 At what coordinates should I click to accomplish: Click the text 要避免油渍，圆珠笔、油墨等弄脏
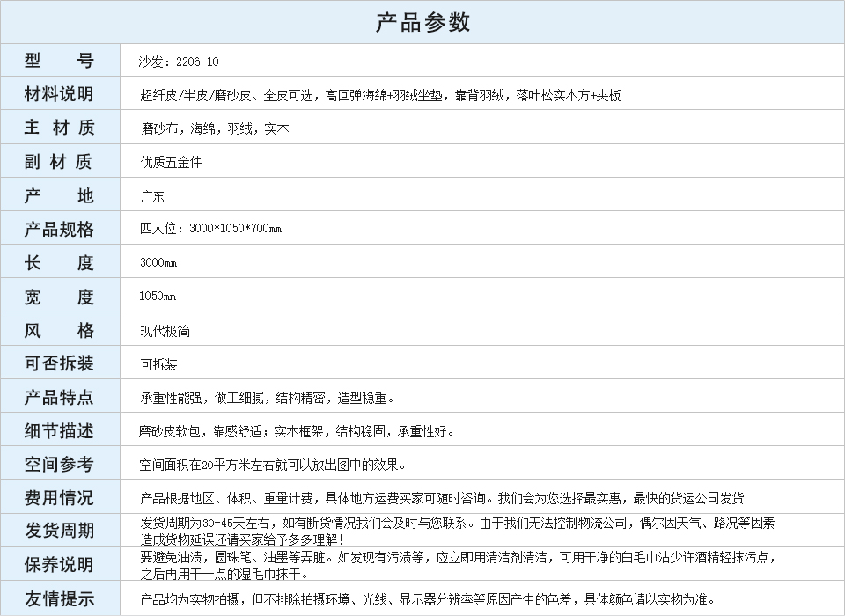232,557
